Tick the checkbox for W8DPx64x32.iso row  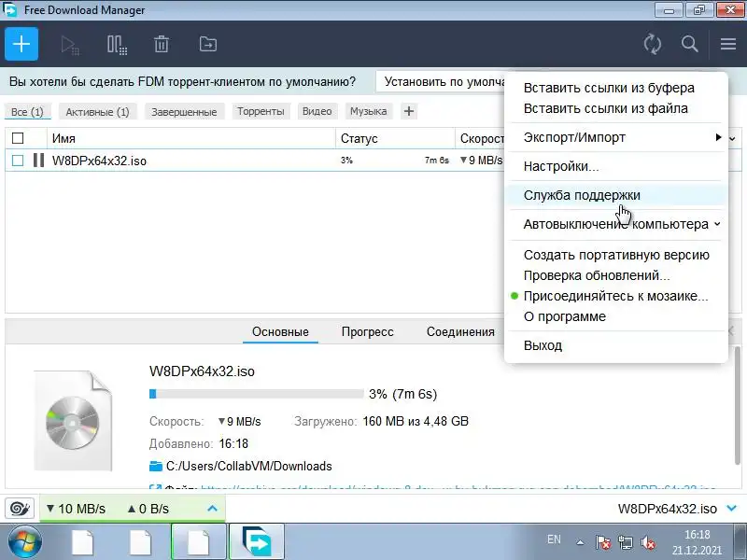point(18,161)
